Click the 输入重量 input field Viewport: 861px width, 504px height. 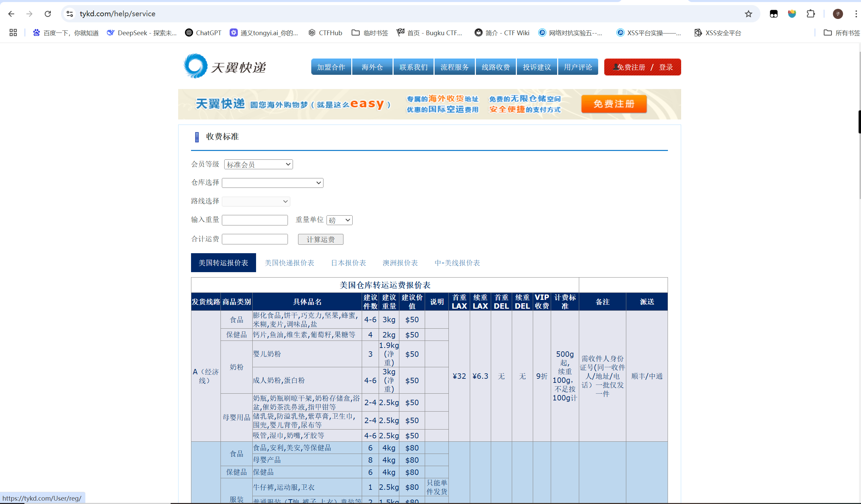coord(255,220)
